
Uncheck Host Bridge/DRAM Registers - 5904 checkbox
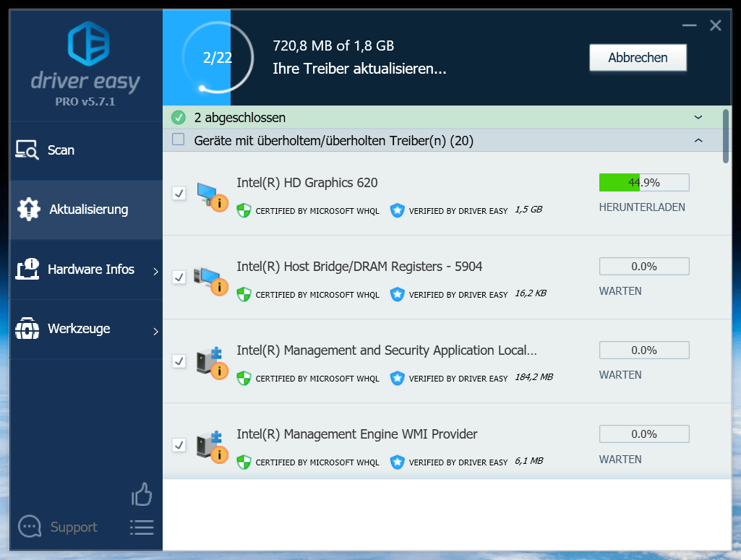click(x=179, y=277)
